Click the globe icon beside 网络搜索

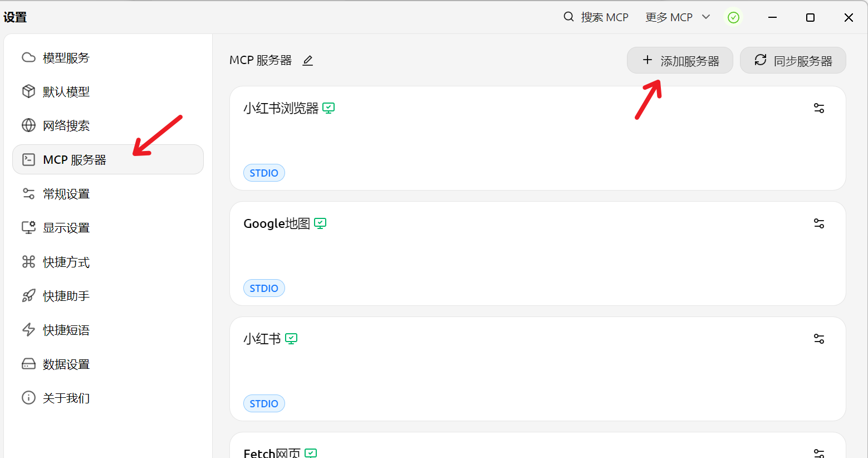[x=28, y=125]
